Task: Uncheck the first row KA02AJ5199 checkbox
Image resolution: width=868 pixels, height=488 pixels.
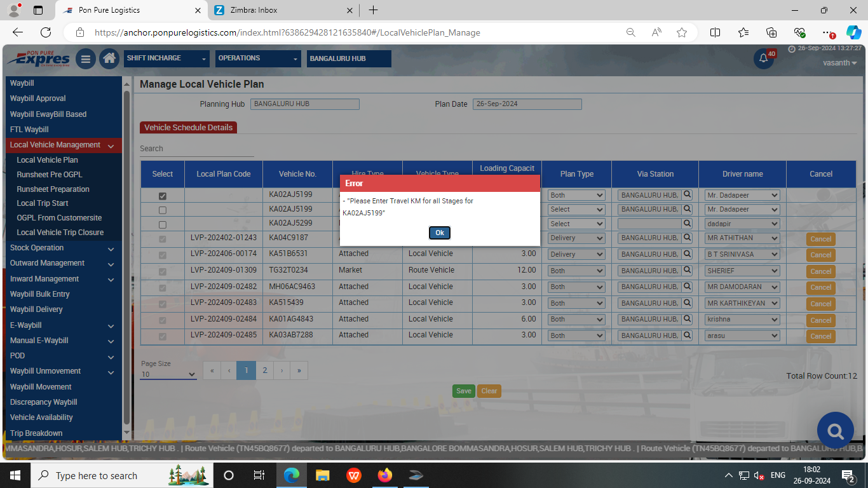Action: point(163,196)
